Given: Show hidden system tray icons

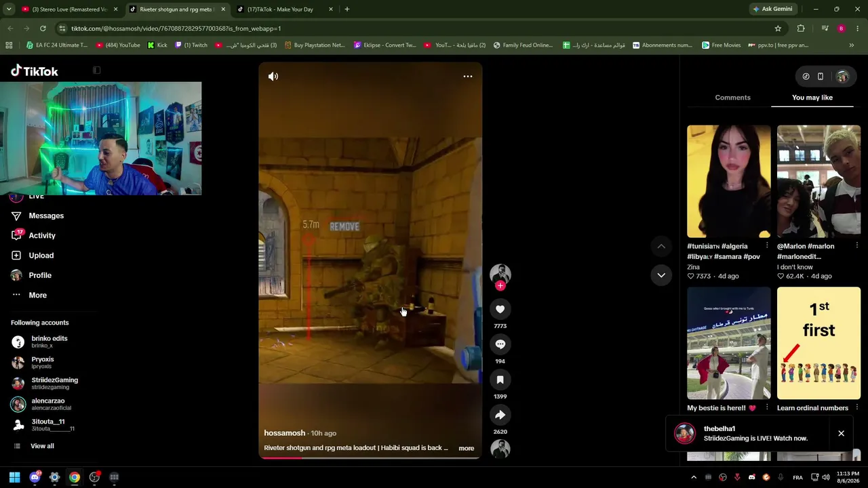Looking at the screenshot, I should pos(694,477).
